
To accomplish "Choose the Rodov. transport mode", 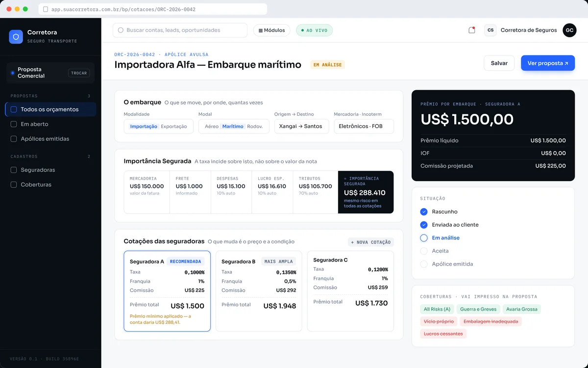I will 255,126.
